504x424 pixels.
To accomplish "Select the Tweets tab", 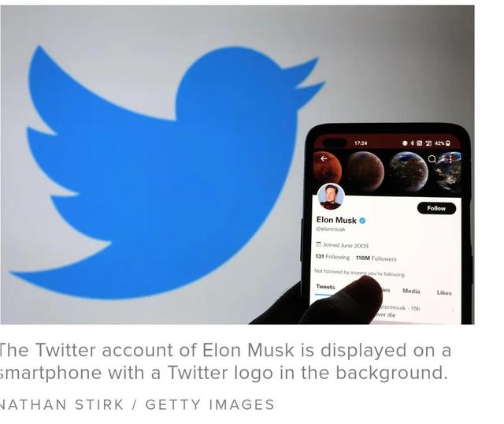I will coord(325,287).
